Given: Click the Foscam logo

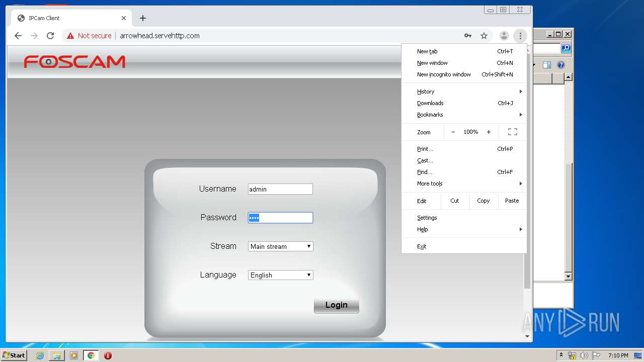Looking at the screenshot, I should point(74,62).
